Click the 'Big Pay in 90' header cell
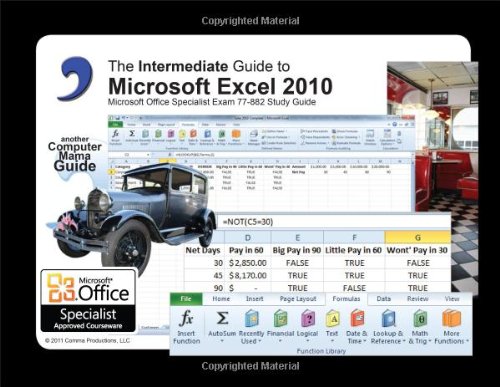This screenshot has height=387, width=500. 297,250
